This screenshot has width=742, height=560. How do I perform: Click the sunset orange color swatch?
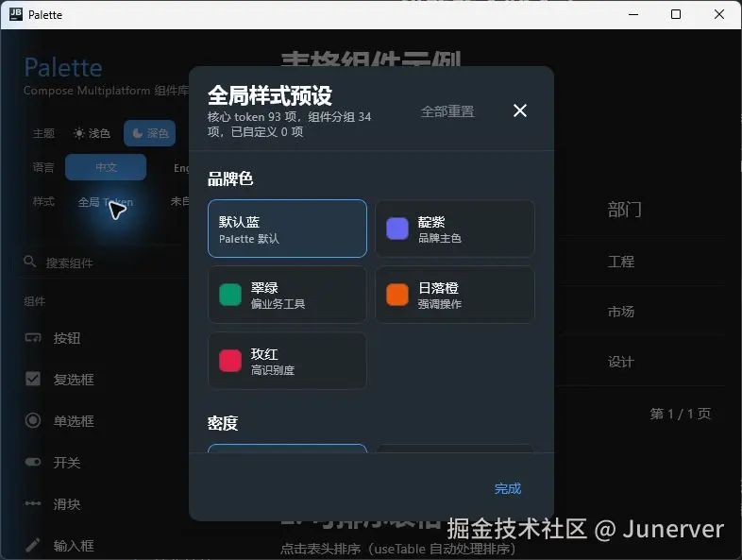(x=397, y=295)
